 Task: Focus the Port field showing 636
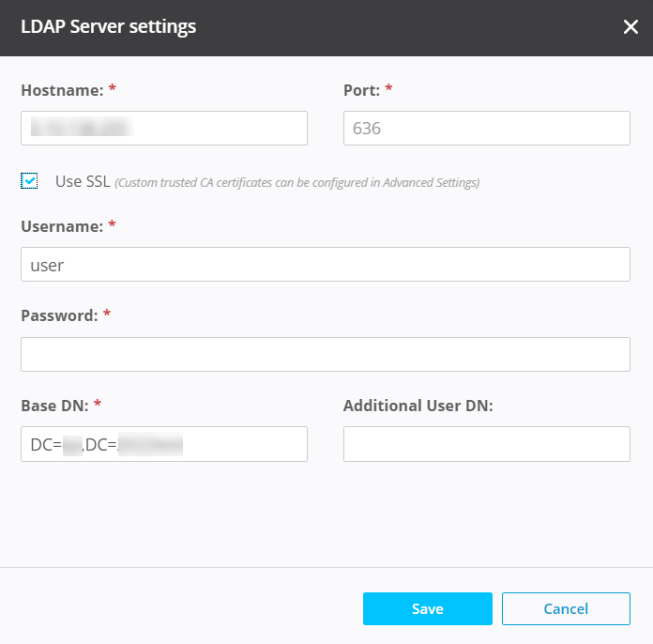click(x=486, y=128)
